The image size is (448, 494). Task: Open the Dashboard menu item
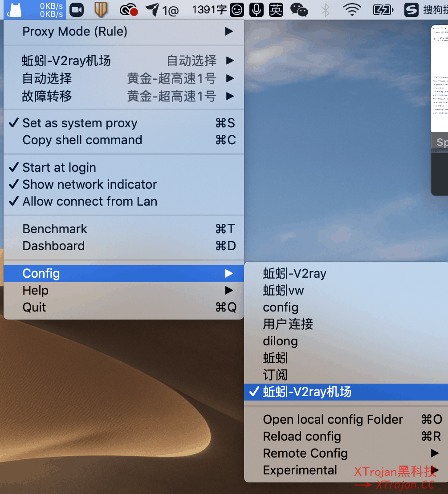(x=124, y=246)
